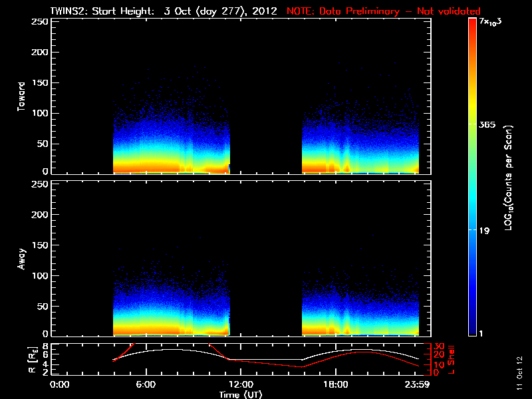Click the Time (UT) axis title
This screenshot has width=532, height=399.
tap(241, 394)
